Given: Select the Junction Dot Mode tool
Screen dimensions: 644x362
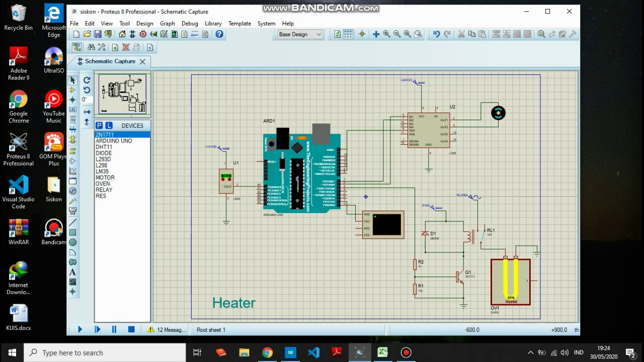Looking at the screenshot, I should [72, 100].
